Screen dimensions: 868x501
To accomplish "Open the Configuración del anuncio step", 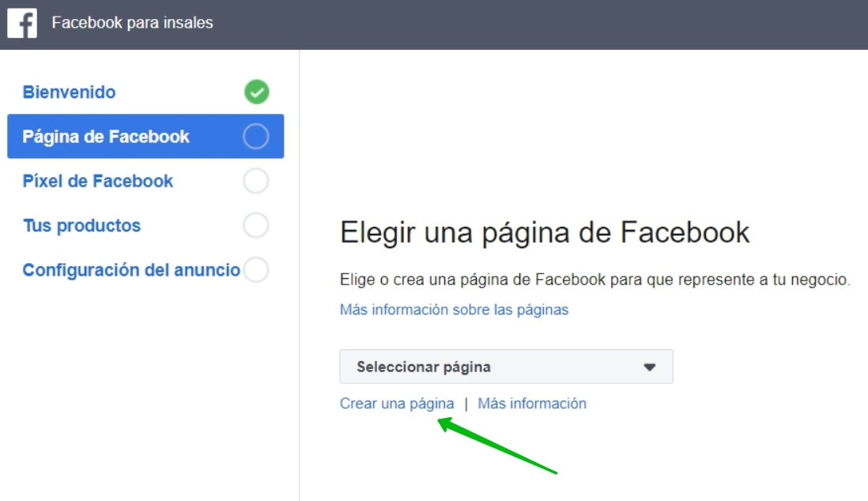I will pyautogui.click(x=131, y=270).
